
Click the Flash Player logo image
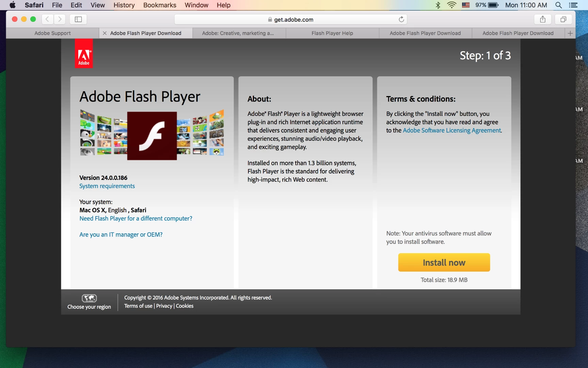(x=152, y=136)
